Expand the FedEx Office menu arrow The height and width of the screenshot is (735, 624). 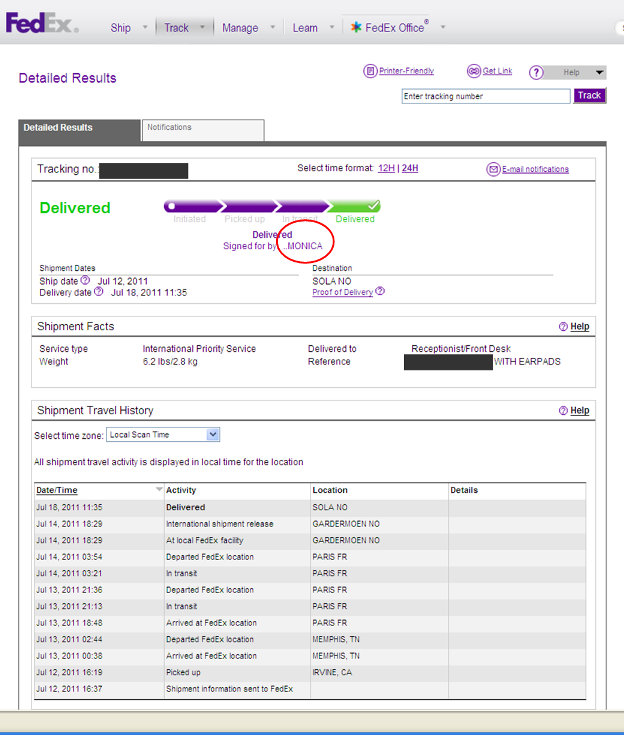pyautogui.click(x=443, y=27)
